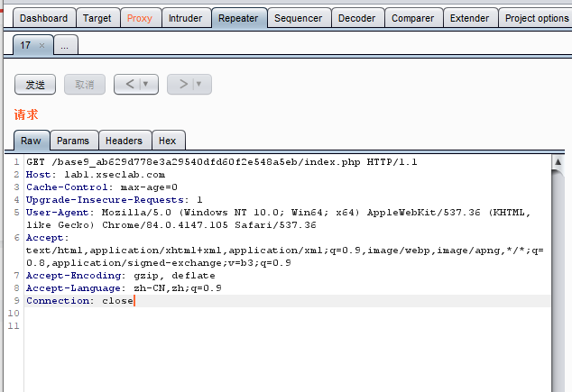Click the 取消 (Cancel) button
The width and height of the screenshot is (572, 392).
point(85,85)
